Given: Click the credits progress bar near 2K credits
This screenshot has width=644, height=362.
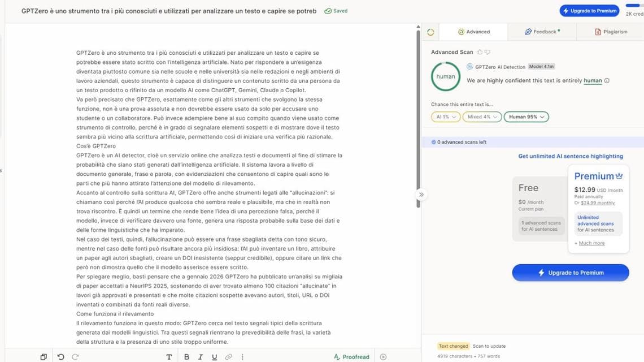Looking at the screenshot, I should point(634,5).
